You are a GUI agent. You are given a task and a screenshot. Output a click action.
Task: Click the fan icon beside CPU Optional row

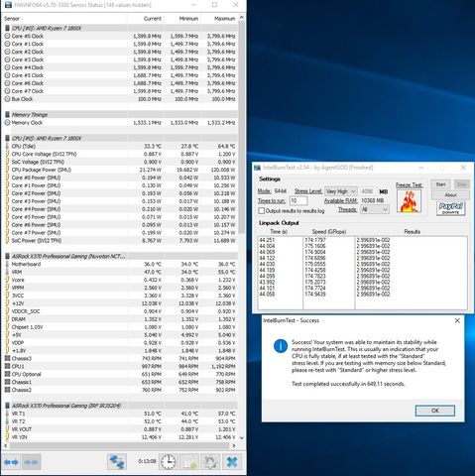(7, 374)
